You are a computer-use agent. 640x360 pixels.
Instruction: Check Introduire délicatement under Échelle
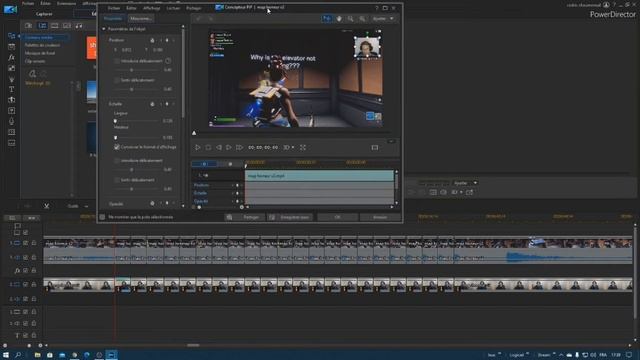click(117, 160)
